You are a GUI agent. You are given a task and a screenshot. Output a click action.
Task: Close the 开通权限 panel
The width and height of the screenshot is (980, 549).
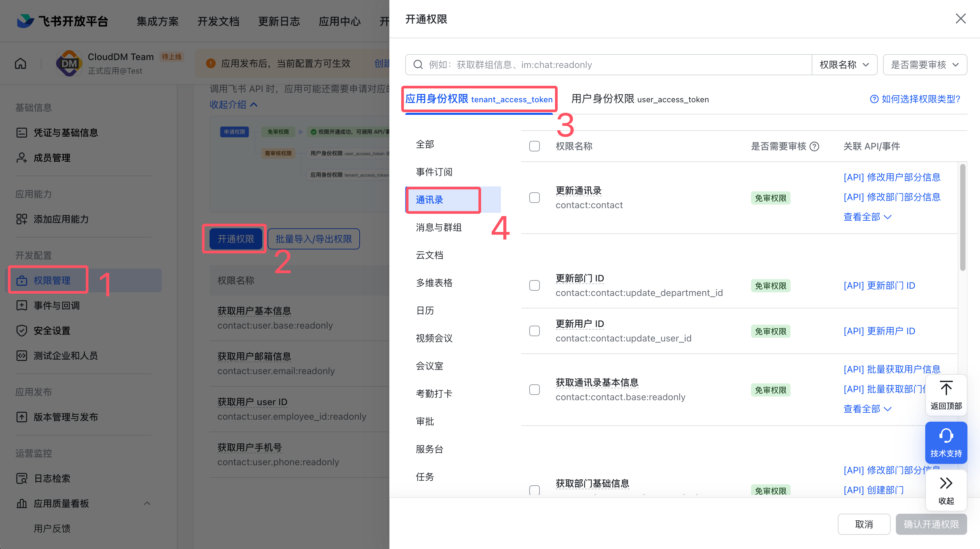[x=960, y=19]
